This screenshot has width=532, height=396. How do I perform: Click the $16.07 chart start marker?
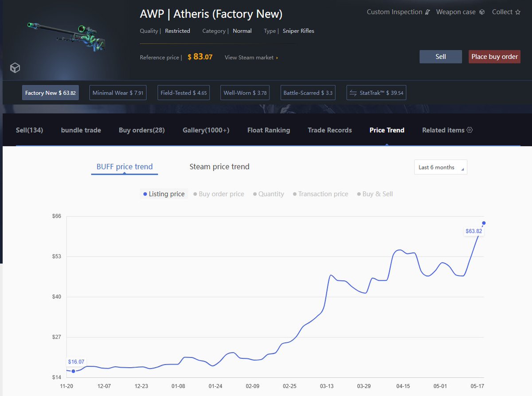[x=73, y=371]
